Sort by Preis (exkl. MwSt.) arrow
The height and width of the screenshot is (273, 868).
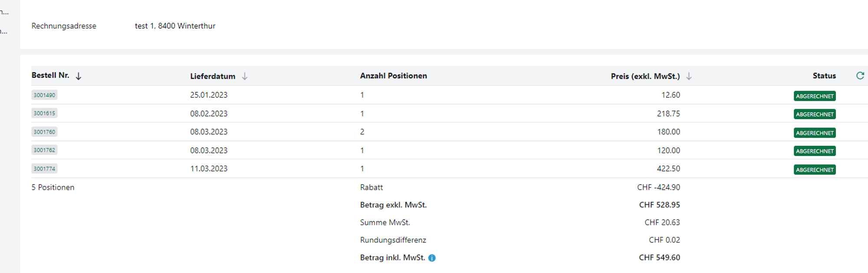(x=689, y=76)
